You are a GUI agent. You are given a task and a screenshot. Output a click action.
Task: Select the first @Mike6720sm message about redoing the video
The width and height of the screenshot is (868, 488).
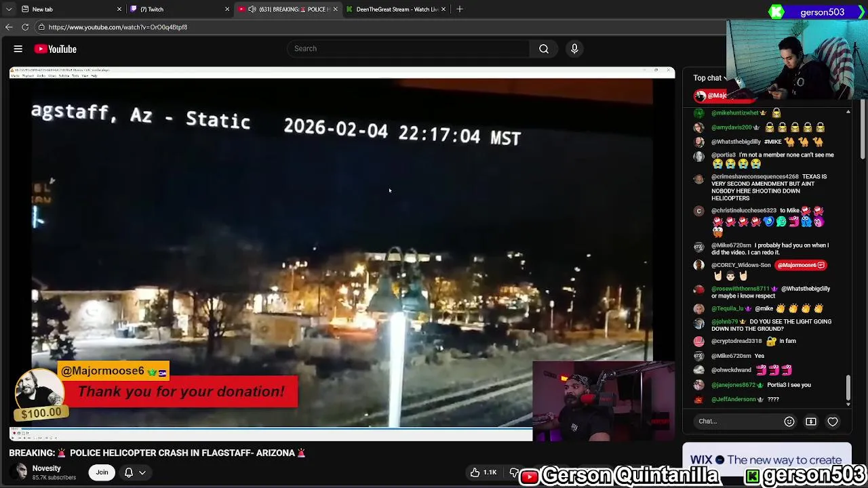768,249
